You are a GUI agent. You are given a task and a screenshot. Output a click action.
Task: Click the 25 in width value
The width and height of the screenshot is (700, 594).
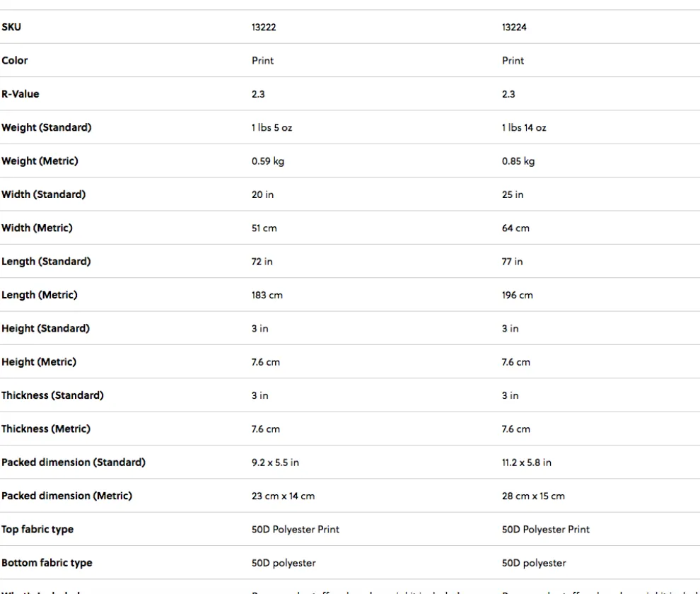point(513,194)
